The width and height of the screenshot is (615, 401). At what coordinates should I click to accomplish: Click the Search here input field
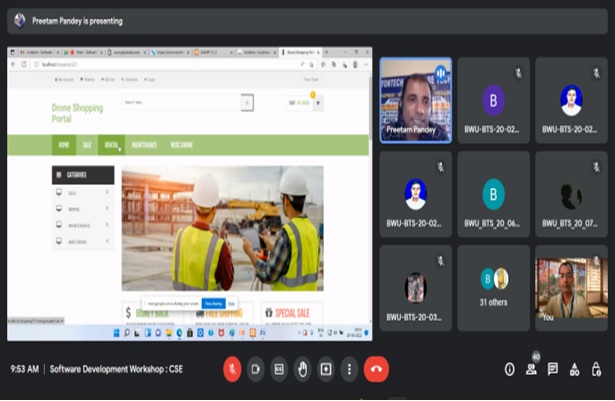[x=180, y=102]
